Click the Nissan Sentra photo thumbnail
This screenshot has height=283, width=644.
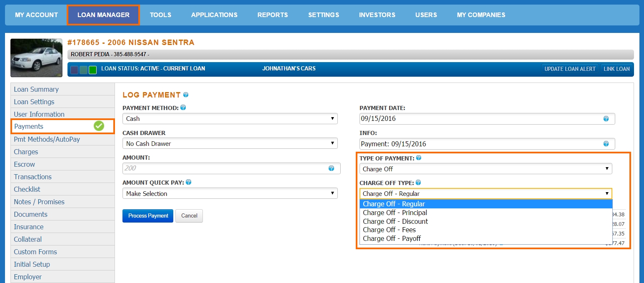[x=36, y=58]
